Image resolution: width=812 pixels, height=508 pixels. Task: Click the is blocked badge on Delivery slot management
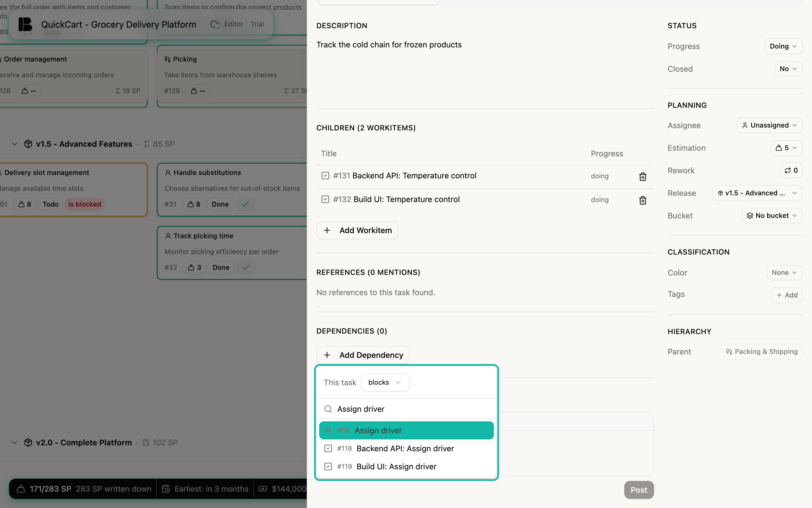click(x=85, y=204)
